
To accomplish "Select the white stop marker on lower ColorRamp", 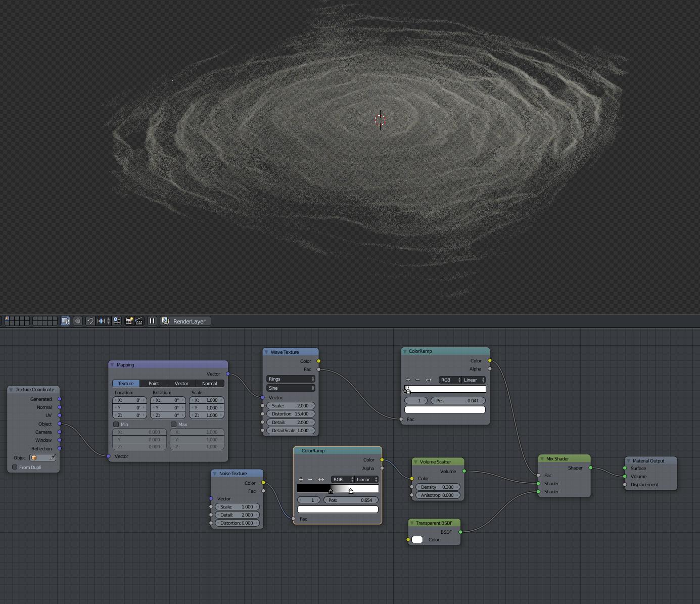I will tap(351, 491).
